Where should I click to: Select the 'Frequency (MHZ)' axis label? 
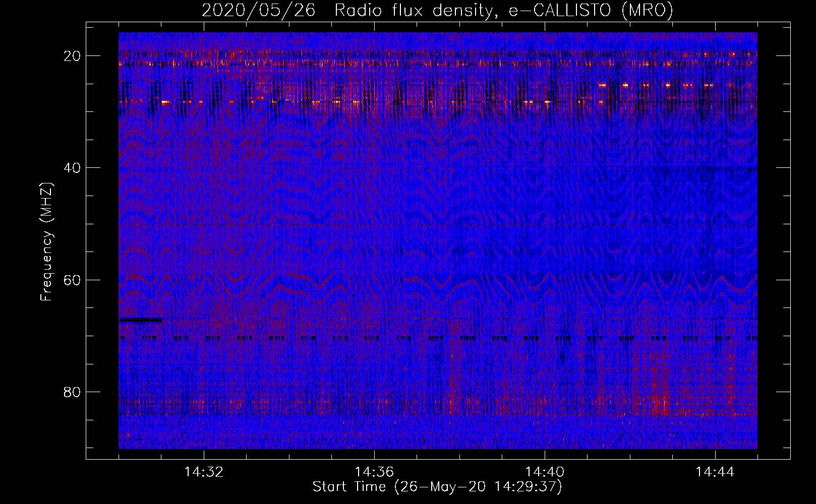click(46, 241)
